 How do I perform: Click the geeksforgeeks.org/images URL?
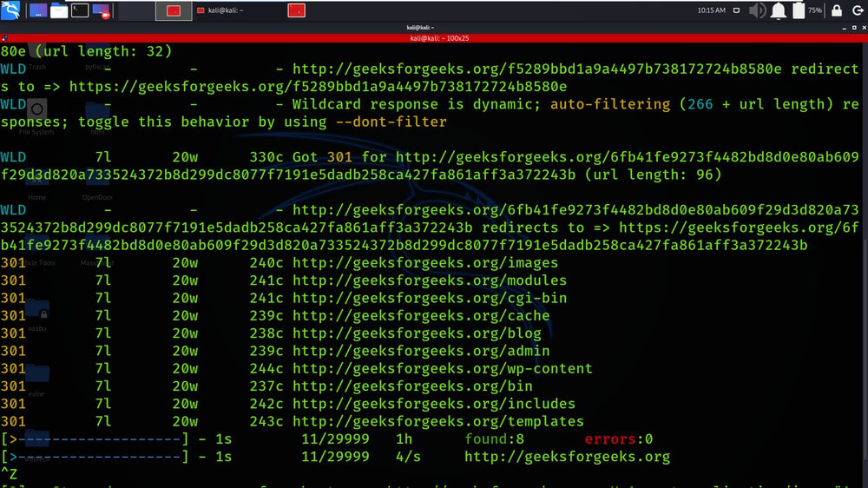point(425,263)
